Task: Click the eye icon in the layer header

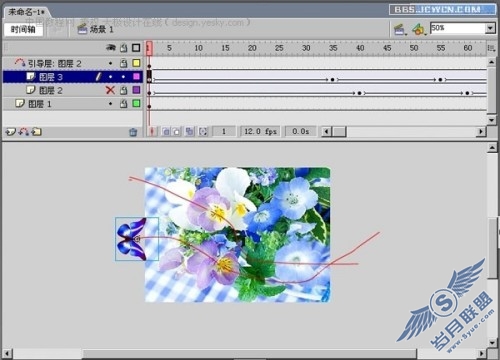Action: [111, 48]
